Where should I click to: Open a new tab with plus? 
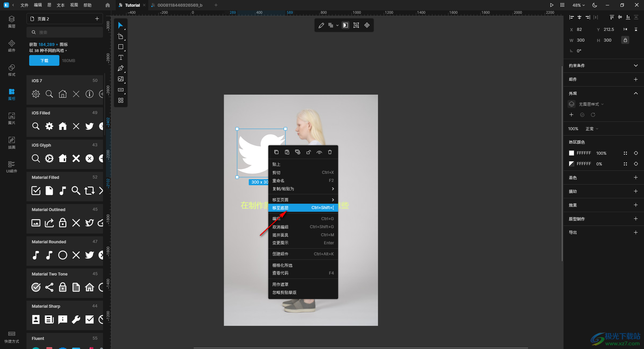click(x=216, y=5)
